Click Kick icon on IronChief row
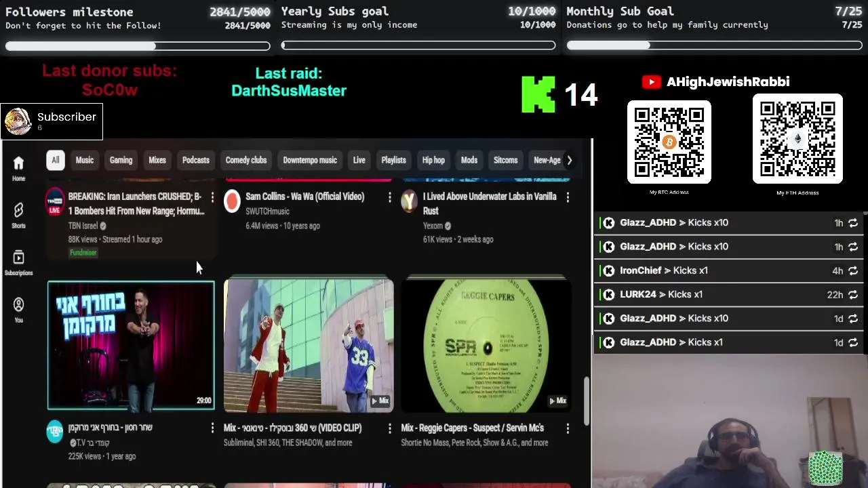Screen dimensions: 868x488 609,270
